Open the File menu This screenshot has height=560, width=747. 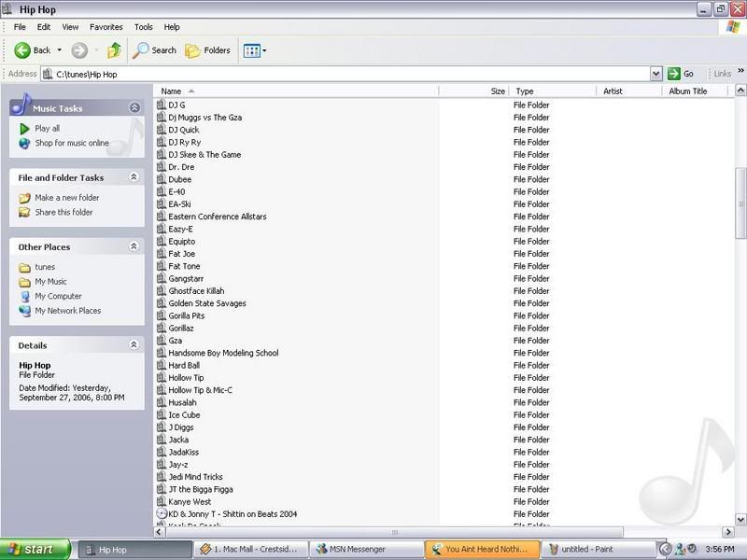point(20,27)
